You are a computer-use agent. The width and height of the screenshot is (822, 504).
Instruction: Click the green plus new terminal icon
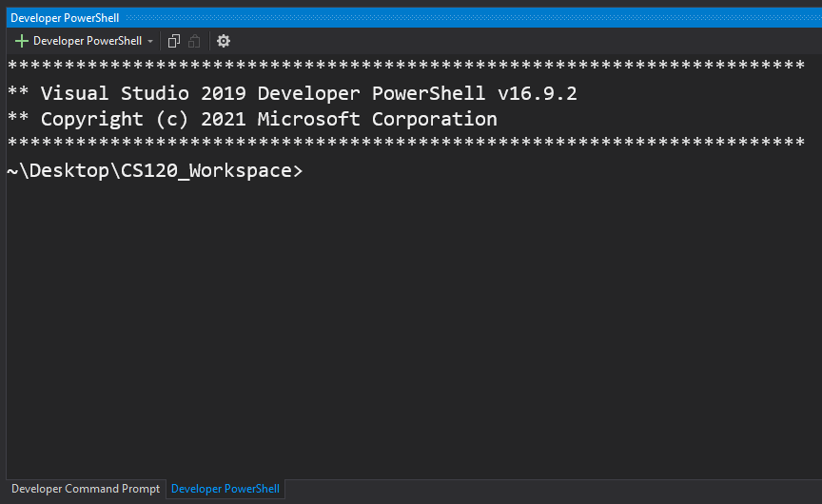coord(22,41)
